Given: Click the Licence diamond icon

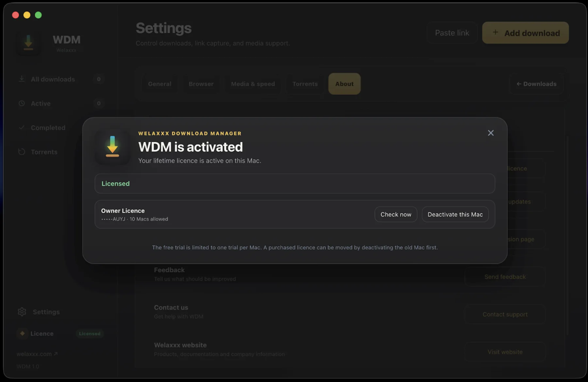Looking at the screenshot, I should [22, 333].
